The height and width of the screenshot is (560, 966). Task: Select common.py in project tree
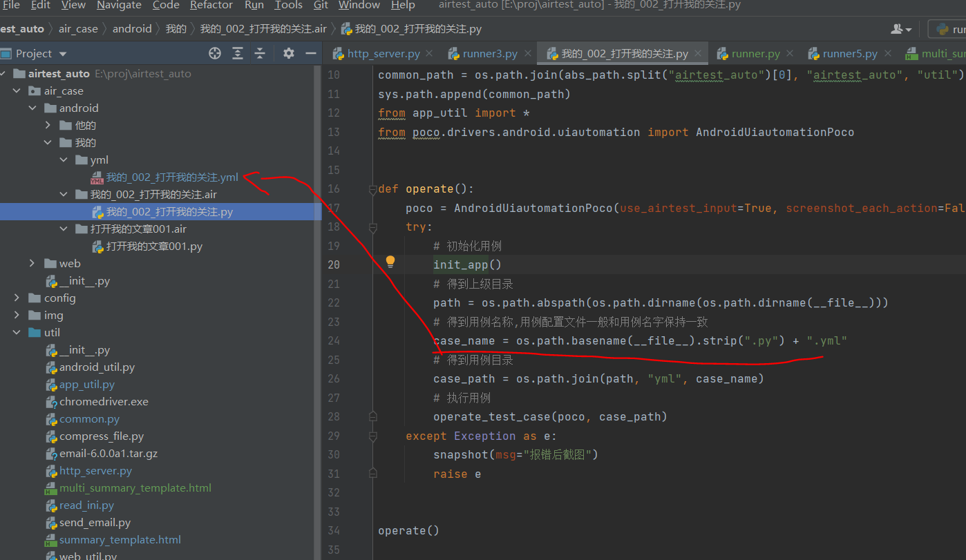coord(89,418)
